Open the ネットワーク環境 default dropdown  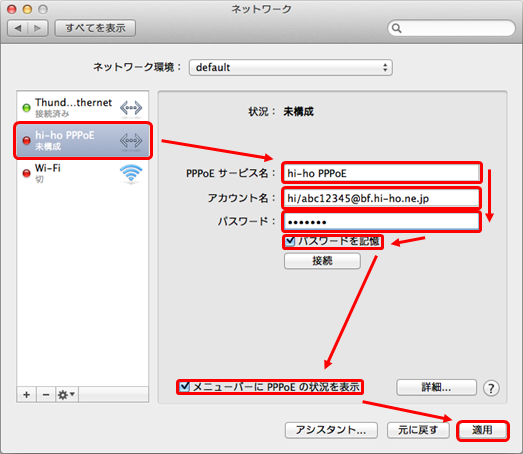pos(291,68)
